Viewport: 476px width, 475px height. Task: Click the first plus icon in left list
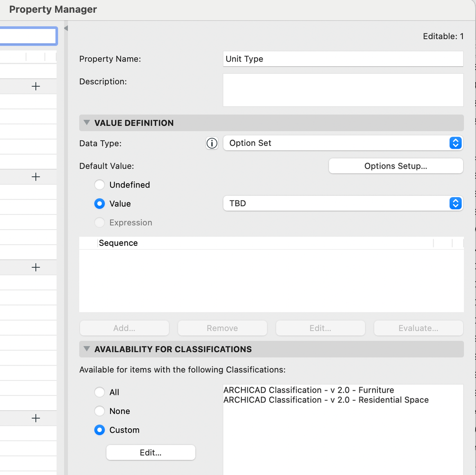pyautogui.click(x=36, y=86)
